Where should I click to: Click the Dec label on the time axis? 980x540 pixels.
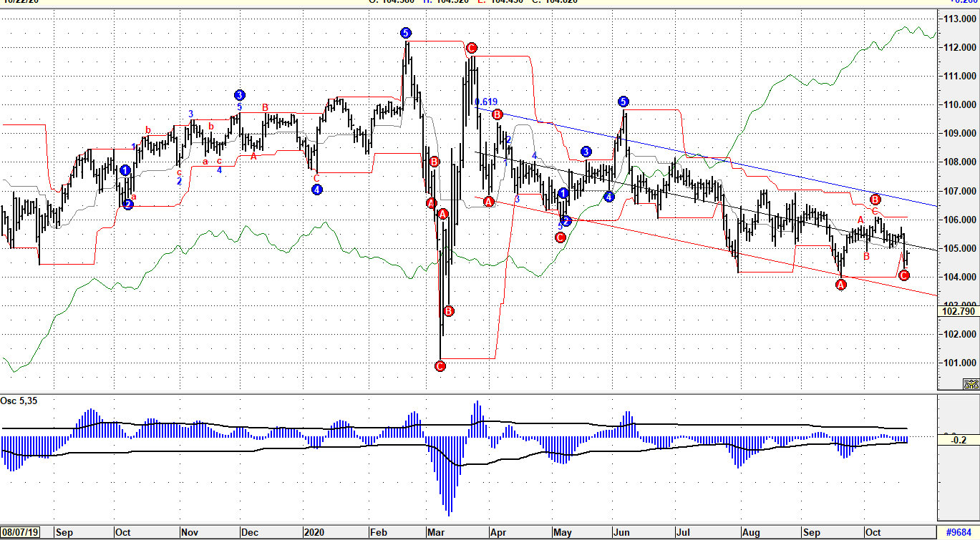point(250,533)
